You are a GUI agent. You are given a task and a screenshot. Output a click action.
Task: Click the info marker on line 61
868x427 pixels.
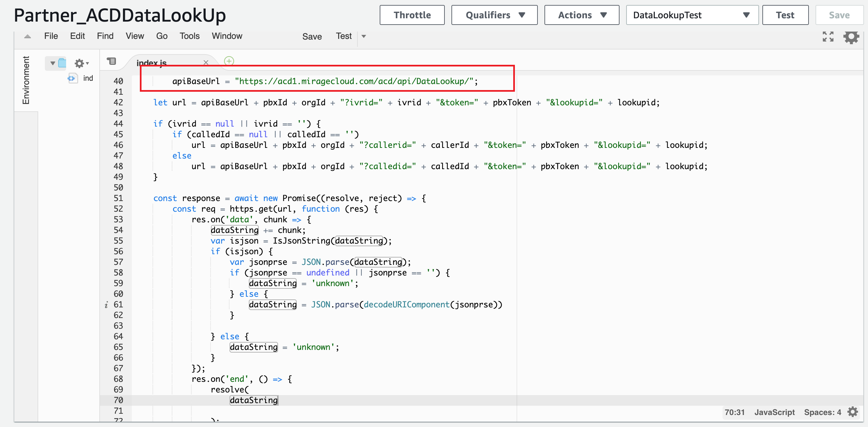click(106, 305)
